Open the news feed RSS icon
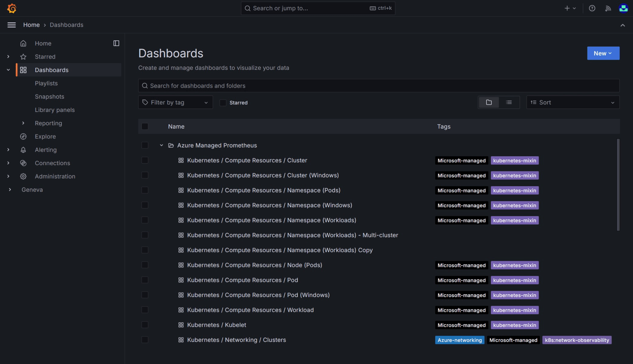This screenshot has width=633, height=364. coord(608,8)
